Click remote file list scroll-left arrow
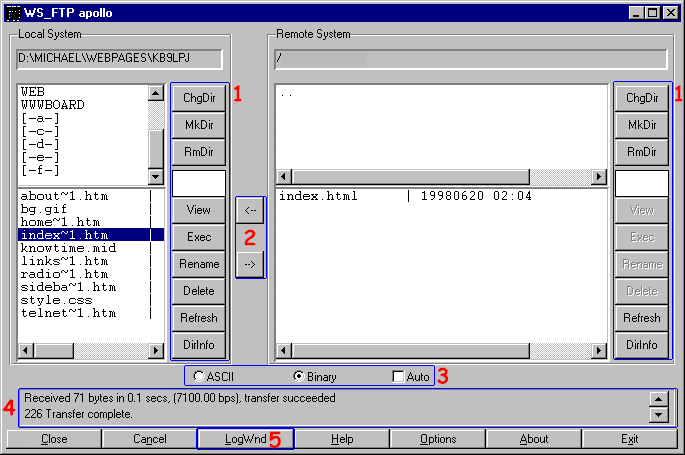 [x=284, y=350]
